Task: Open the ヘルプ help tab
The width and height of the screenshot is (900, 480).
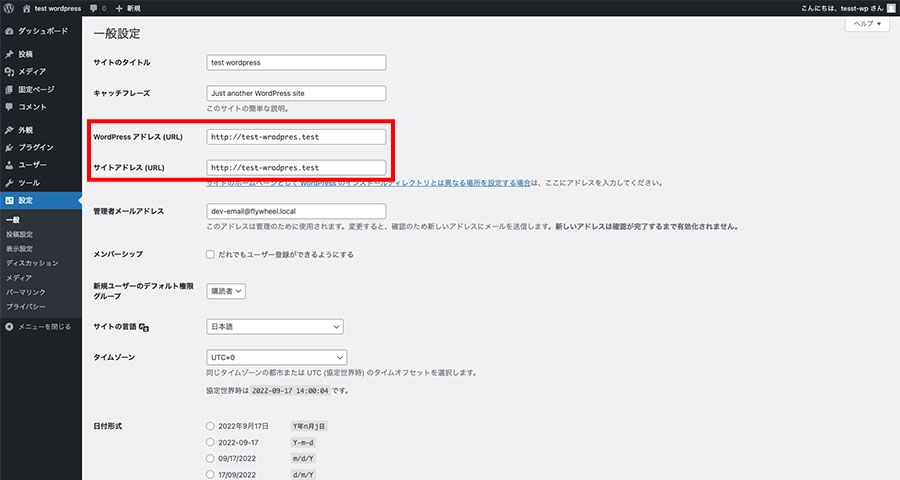Action: 866,24
